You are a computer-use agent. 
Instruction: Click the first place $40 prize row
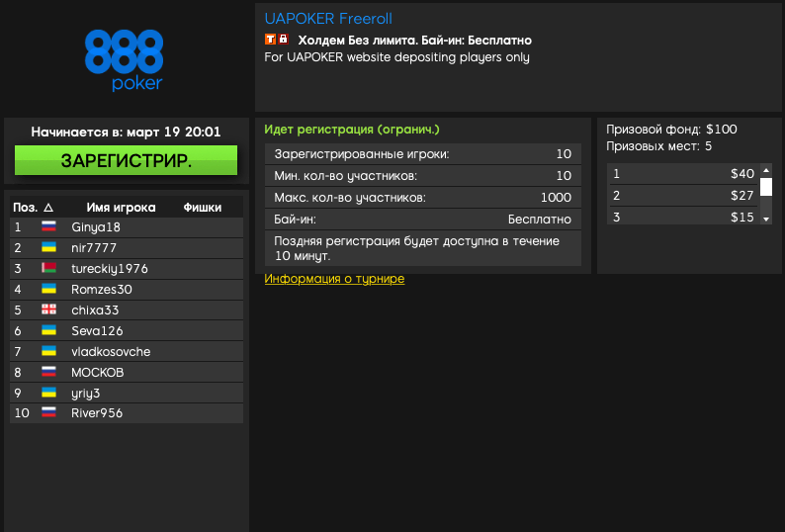click(683, 174)
